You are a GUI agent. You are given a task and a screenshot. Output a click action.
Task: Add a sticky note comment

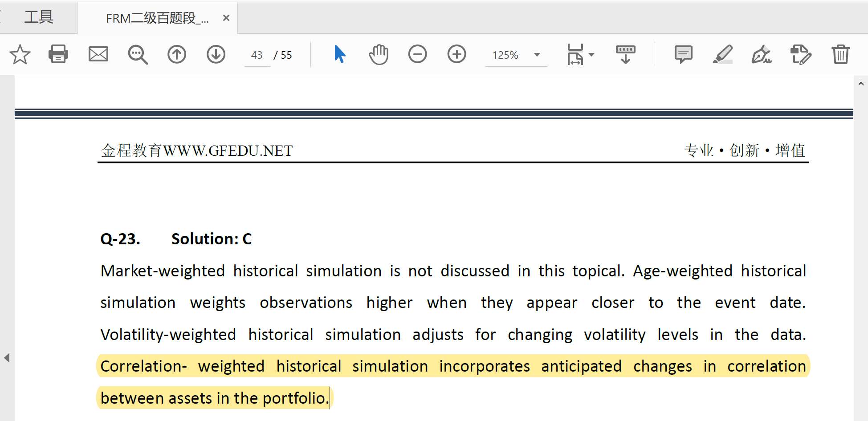683,55
